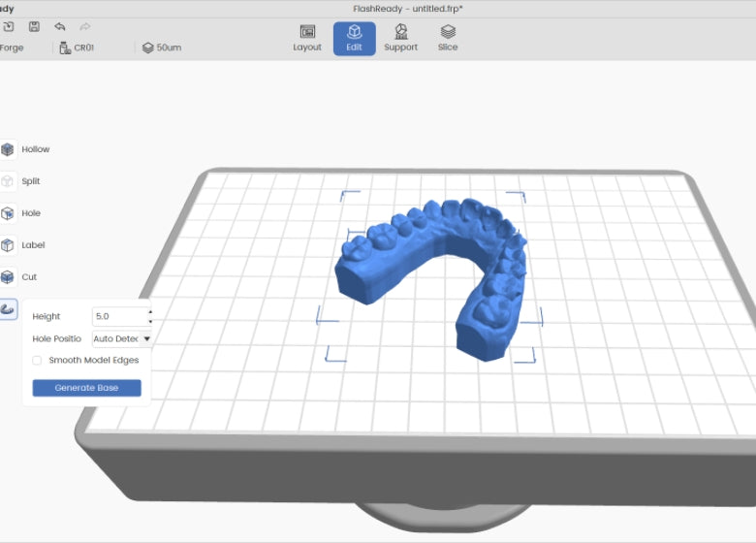Click the Generate Base button
Image resolution: width=756 pixels, height=543 pixels.
click(x=86, y=388)
